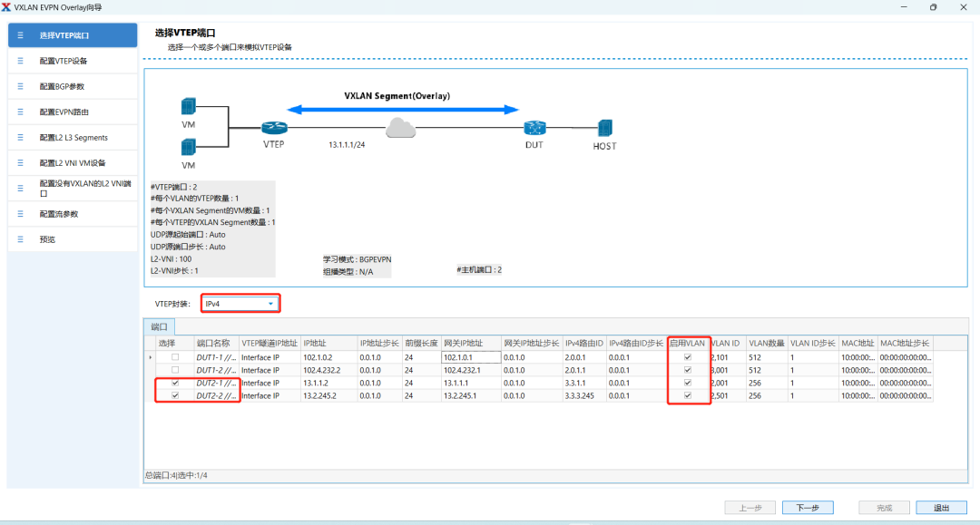Select the VTEP router icon in the diagram
Image resolution: width=980 pixels, height=525 pixels.
(274, 127)
